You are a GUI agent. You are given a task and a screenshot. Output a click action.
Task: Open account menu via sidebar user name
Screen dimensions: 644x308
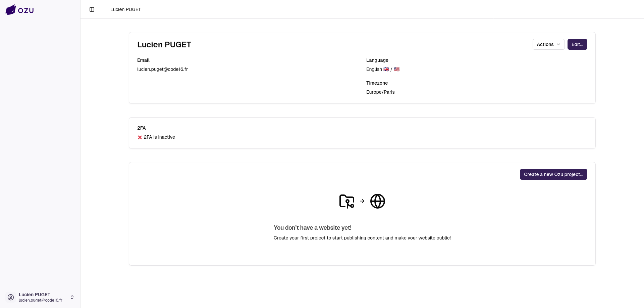click(35, 295)
